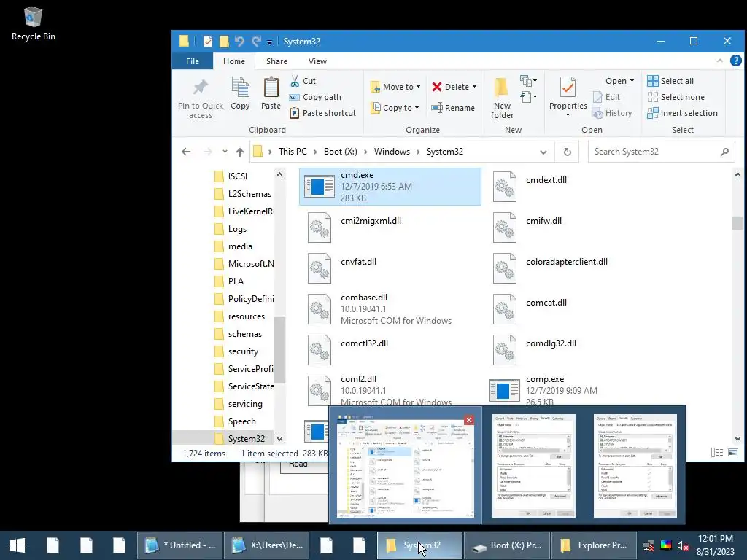Click Select all in ribbon
Image resolution: width=747 pixels, height=560 pixels.
tap(670, 81)
